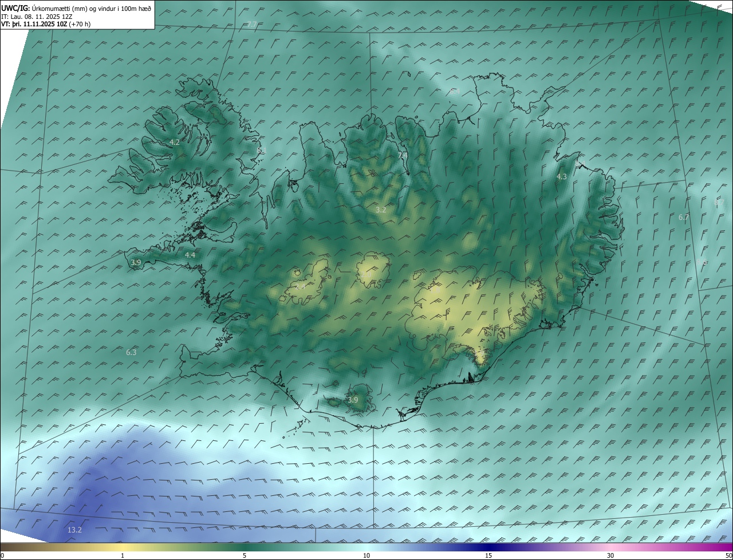Click the '6.3' value over the sea

coord(131,352)
